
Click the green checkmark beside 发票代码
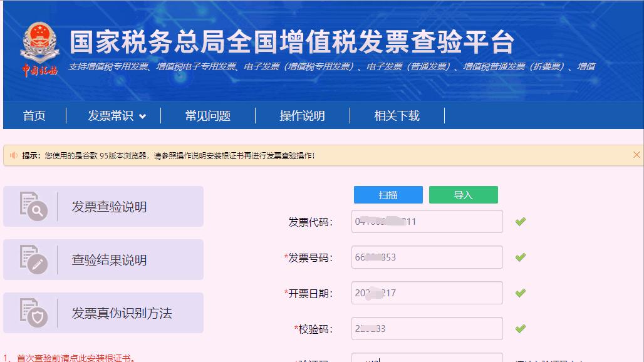pyautogui.click(x=519, y=221)
